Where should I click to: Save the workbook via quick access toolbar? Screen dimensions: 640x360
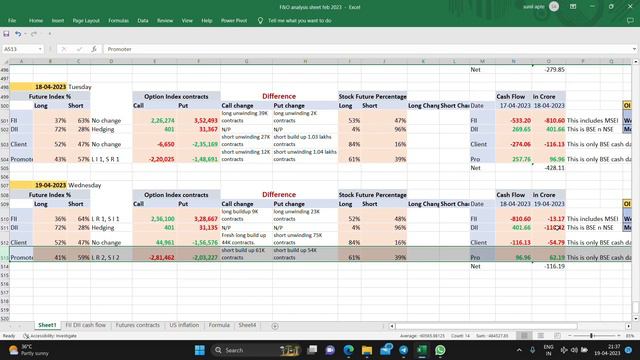[x=6, y=34]
